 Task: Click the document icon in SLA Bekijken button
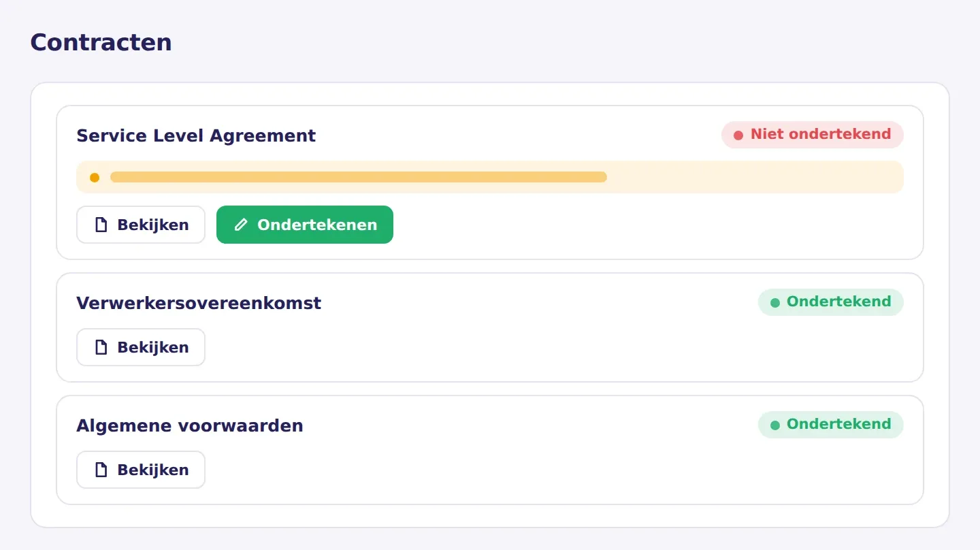[x=101, y=225]
